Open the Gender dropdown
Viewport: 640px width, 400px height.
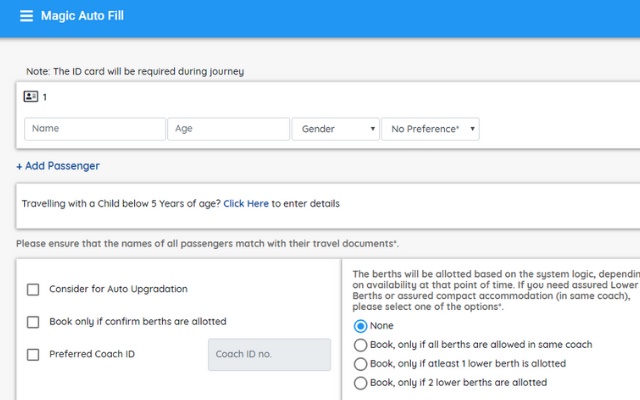point(334,129)
